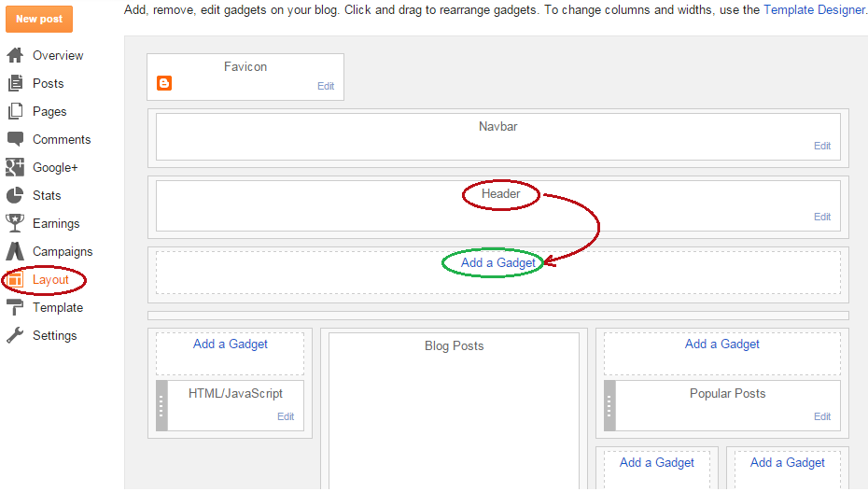Open the Earnings menu item
Viewport: 868px width, 492px height.
point(56,223)
